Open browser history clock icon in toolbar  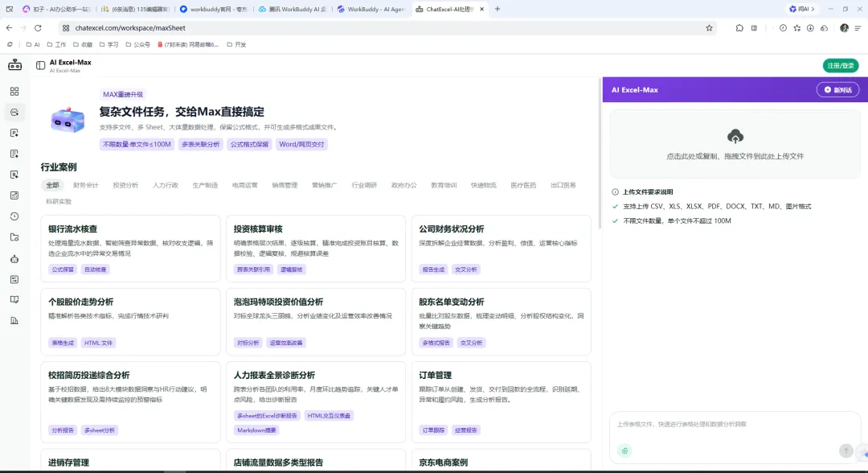(x=783, y=27)
